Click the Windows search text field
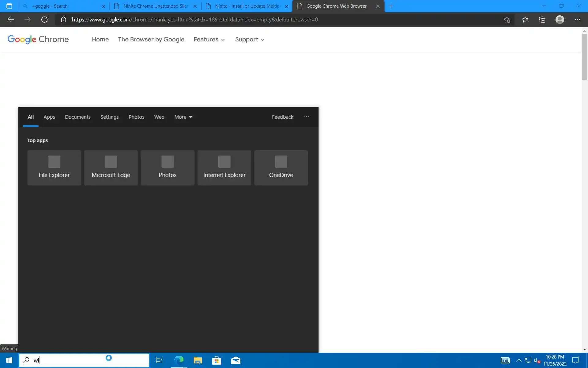Image resolution: width=588 pixels, height=368 pixels. [70, 360]
